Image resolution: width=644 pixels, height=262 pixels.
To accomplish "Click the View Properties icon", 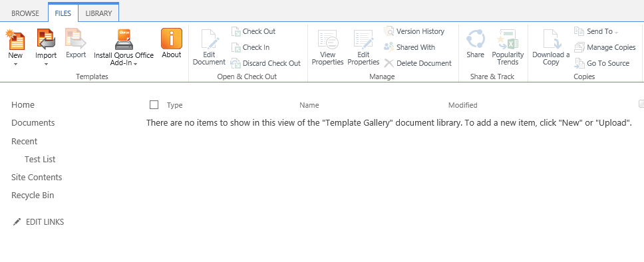I will click(x=328, y=39).
